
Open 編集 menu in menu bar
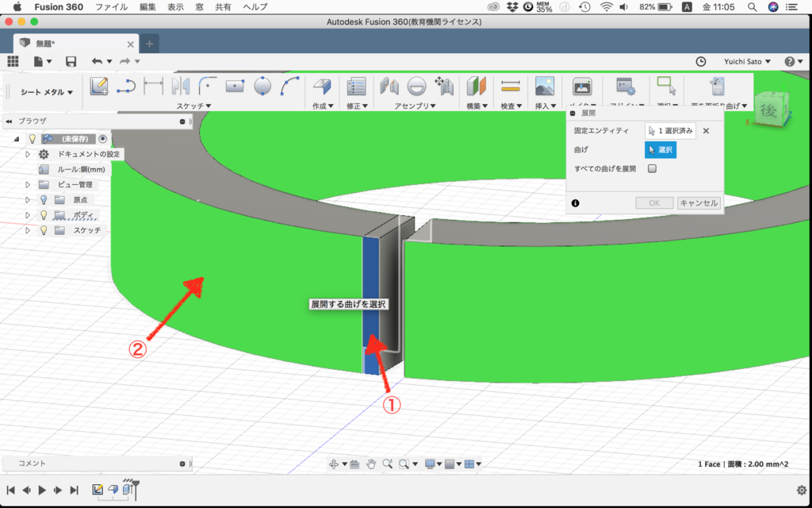coord(147,6)
